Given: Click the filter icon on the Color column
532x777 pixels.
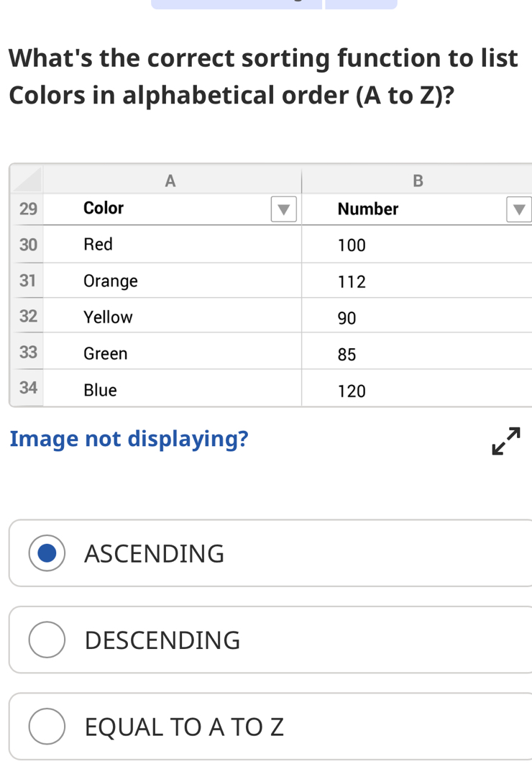Looking at the screenshot, I should [x=285, y=209].
